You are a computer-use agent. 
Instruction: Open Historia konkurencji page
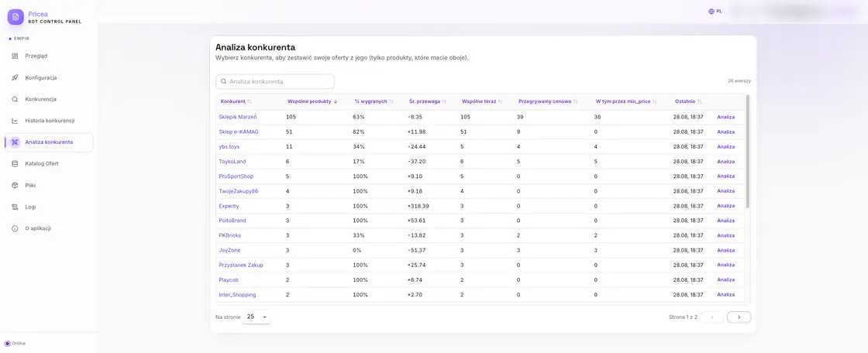pos(49,121)
